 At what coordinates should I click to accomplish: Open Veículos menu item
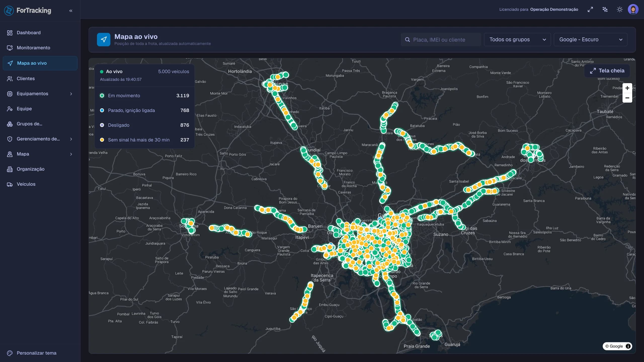(x=40, y=184)
